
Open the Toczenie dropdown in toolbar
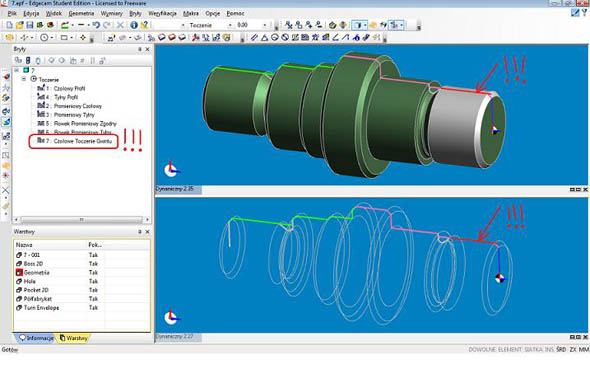[x=230, y=25]
